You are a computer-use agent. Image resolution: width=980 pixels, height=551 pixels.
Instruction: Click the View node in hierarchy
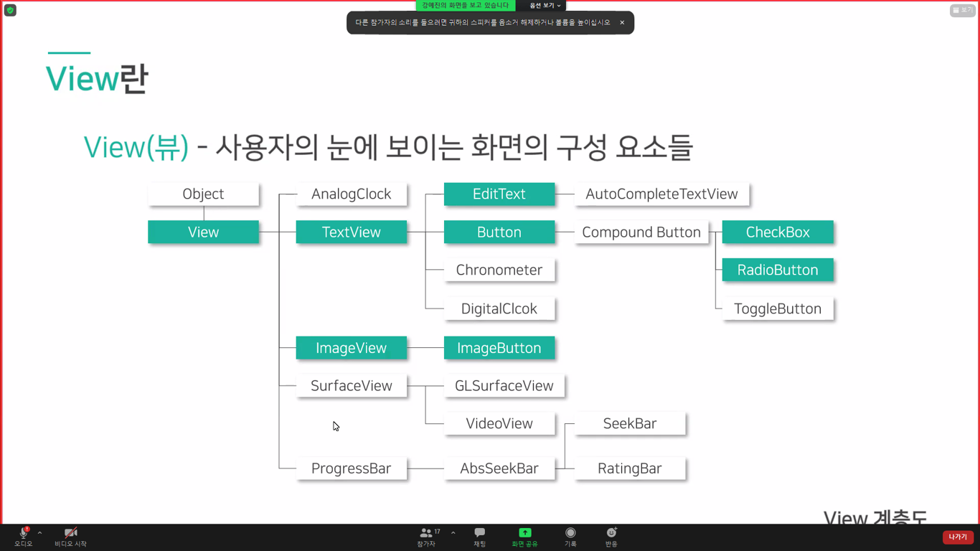tap(203, 232)
